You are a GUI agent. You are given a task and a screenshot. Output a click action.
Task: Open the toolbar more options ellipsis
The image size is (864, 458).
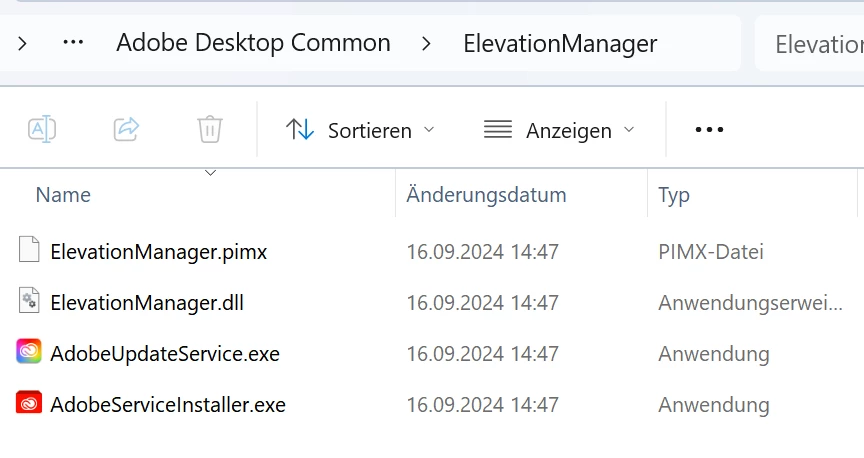(x=709, y=130)
